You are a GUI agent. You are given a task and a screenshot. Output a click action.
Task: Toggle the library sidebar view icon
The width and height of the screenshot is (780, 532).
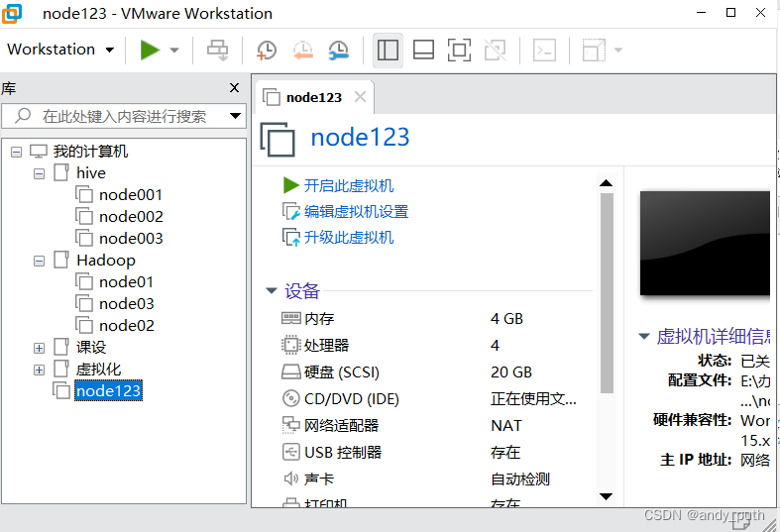pos(388,50)
